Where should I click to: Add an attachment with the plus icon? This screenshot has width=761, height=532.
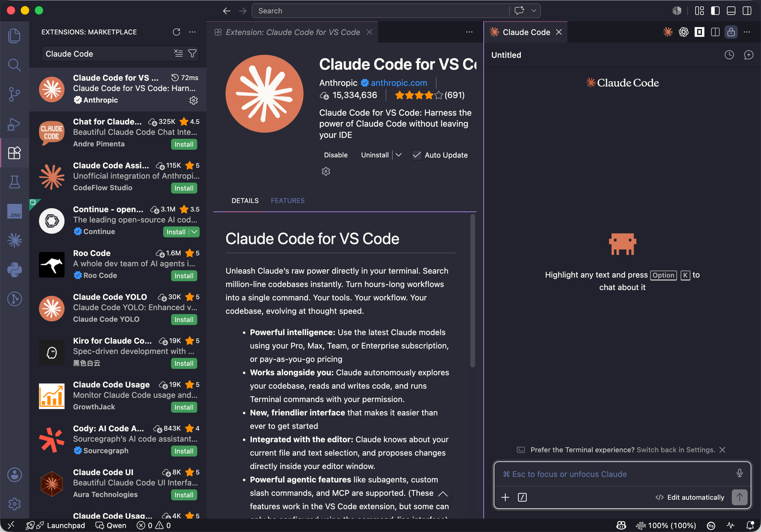[x=505, y=497]
